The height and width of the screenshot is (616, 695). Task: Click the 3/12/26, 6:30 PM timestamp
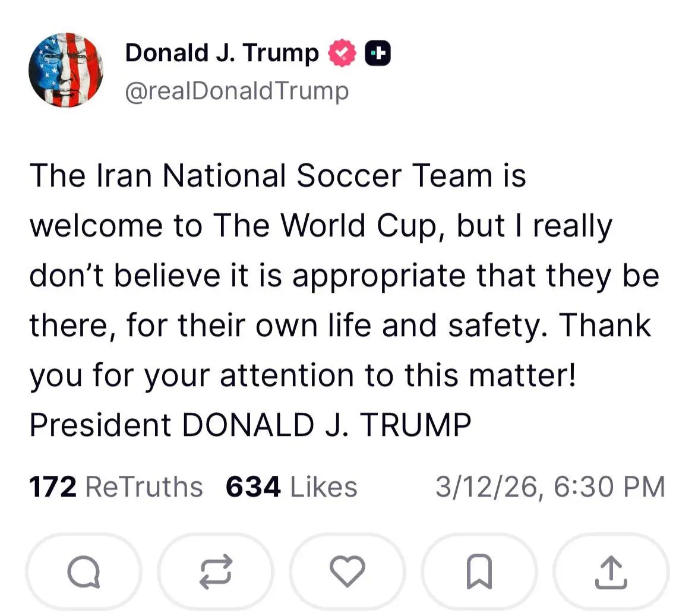pos(549,487)
